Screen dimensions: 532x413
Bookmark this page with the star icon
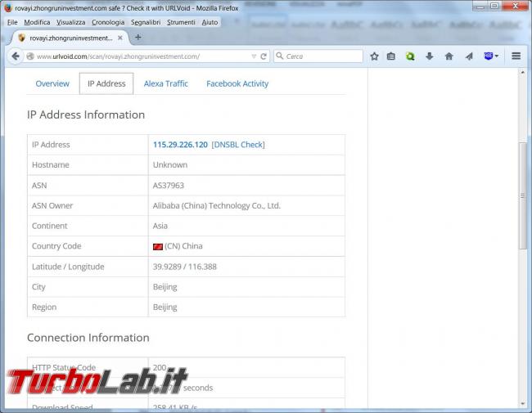[374, 56]
